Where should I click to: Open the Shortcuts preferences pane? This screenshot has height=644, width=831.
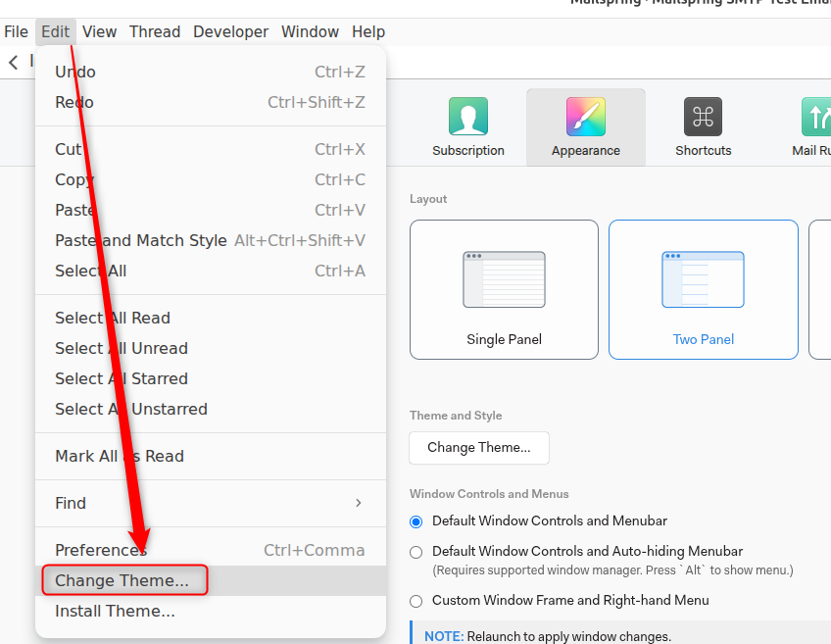(x=703, y=125)
